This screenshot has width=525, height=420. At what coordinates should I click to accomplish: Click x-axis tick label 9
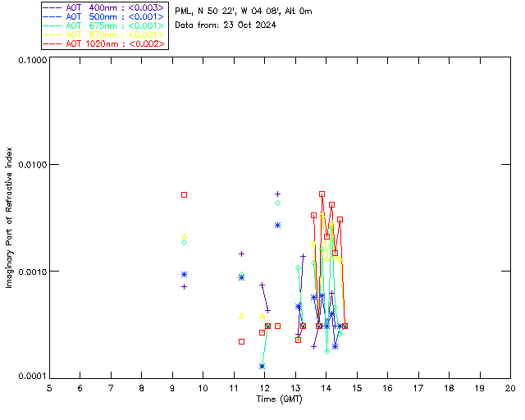172,388
